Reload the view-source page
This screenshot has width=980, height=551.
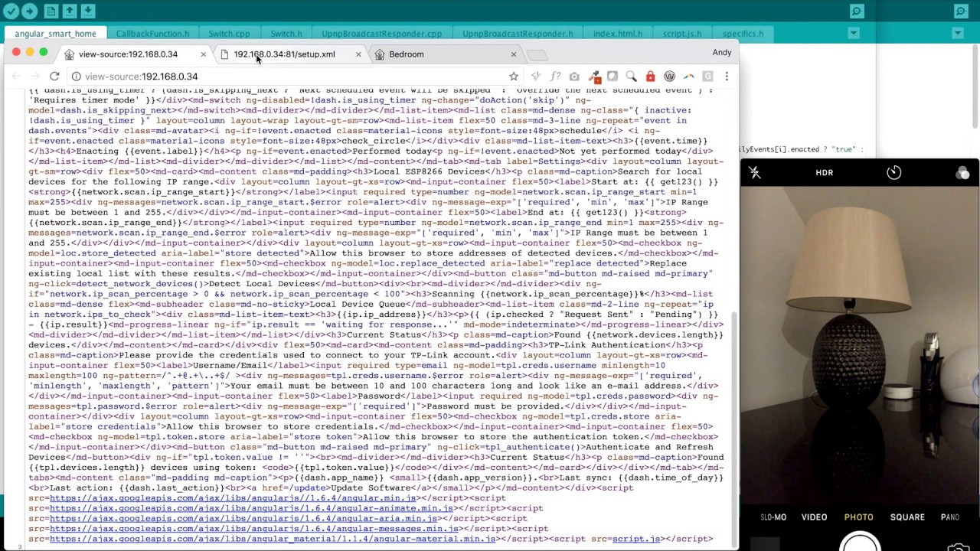(x=54, y=77)
